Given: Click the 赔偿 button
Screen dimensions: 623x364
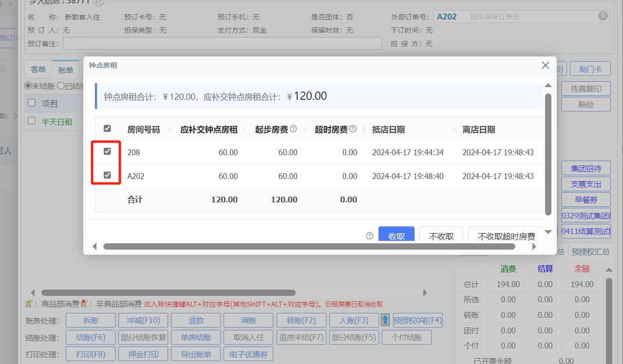Looking at the screenshot, I should tap(586, 104).
